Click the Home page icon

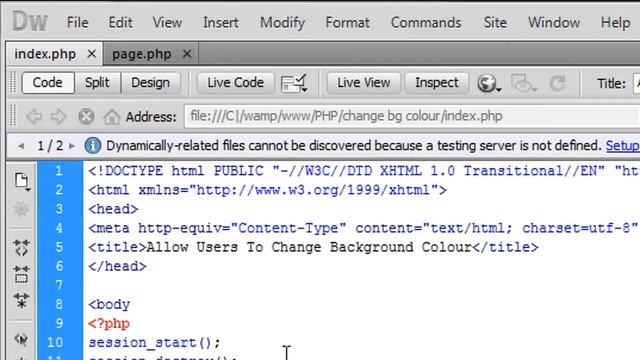tap(111, 117)
